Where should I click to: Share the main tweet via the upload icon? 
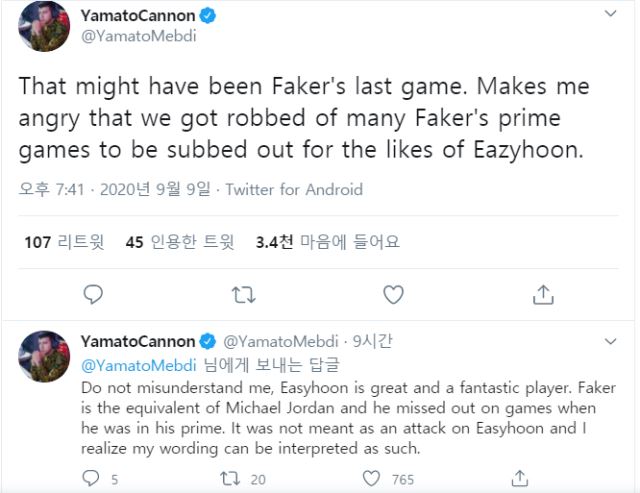[x=543, y=295]
